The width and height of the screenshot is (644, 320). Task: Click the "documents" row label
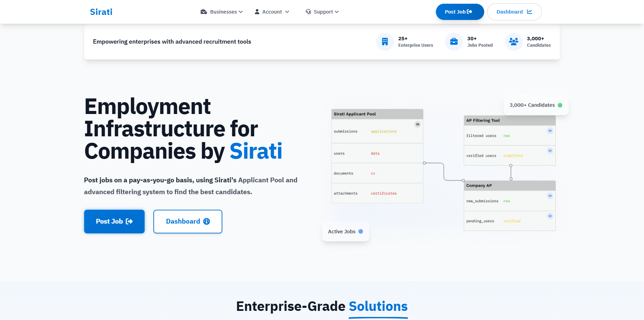(x=343, y=173)
